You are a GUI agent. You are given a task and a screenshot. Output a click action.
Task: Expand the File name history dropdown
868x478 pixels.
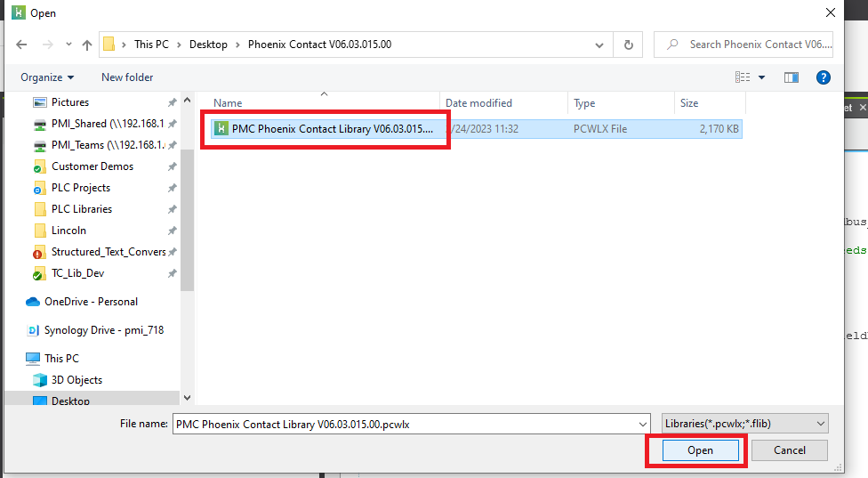pyautogui.click(x=643, y=425)
